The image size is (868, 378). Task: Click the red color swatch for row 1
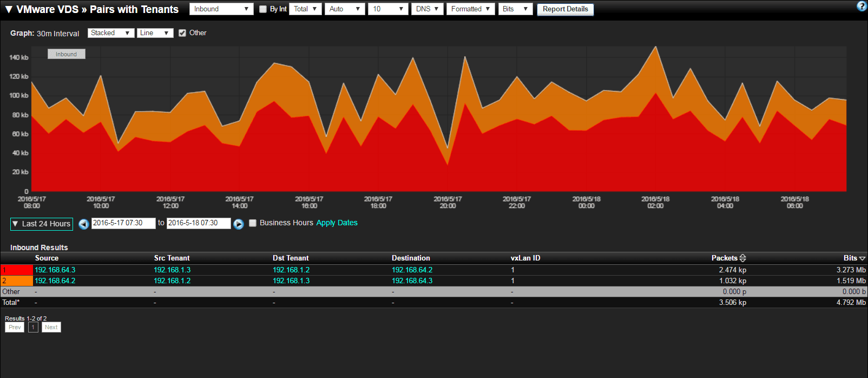17,270
